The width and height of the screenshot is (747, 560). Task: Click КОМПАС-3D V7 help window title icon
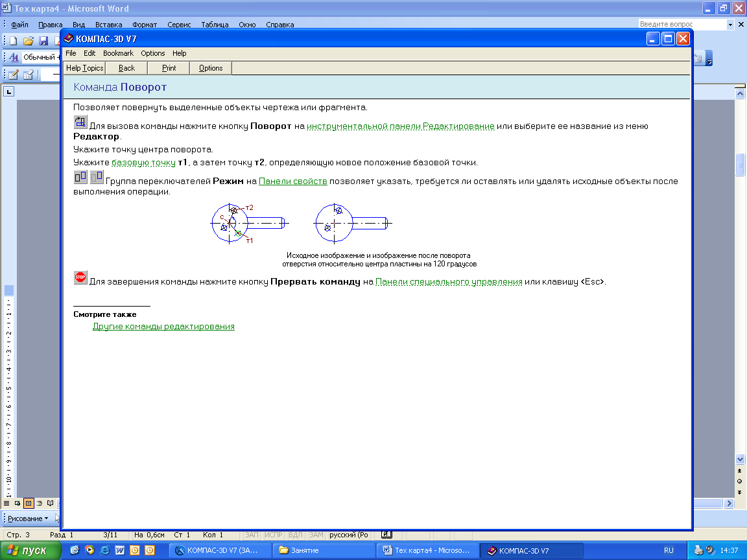coord(69,39)
